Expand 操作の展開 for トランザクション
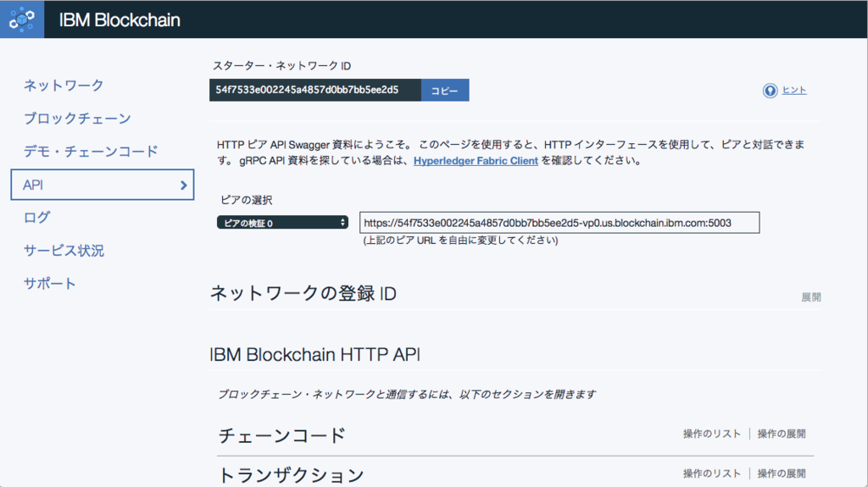The height and width of the screenshot is (487, 868). [782, 473]
